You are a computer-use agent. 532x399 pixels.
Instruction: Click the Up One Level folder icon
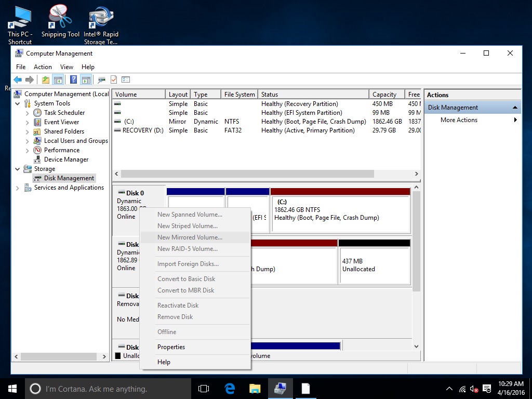(x=46, y=79)
